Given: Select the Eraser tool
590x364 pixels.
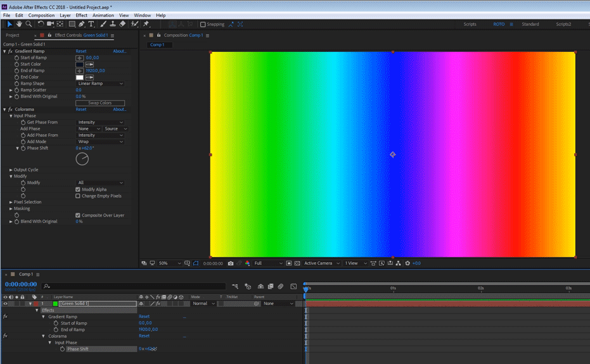Looking at the screenshot, I should pos(122,24).
